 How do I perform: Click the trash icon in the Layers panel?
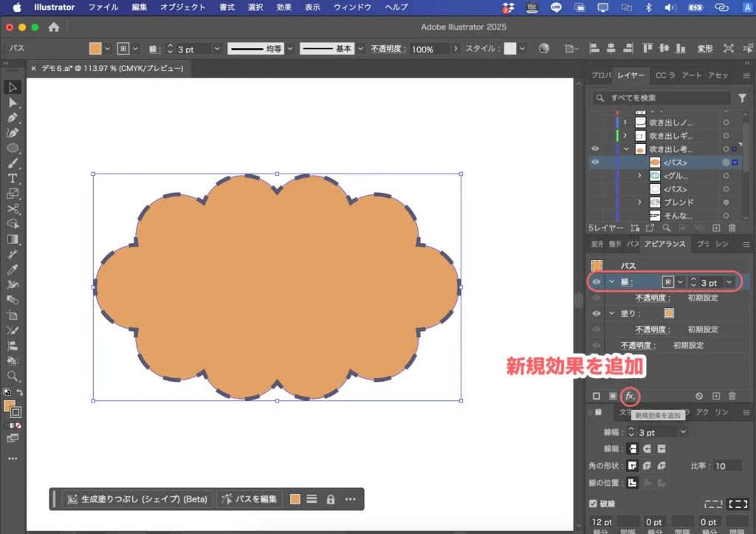point(732,229)
